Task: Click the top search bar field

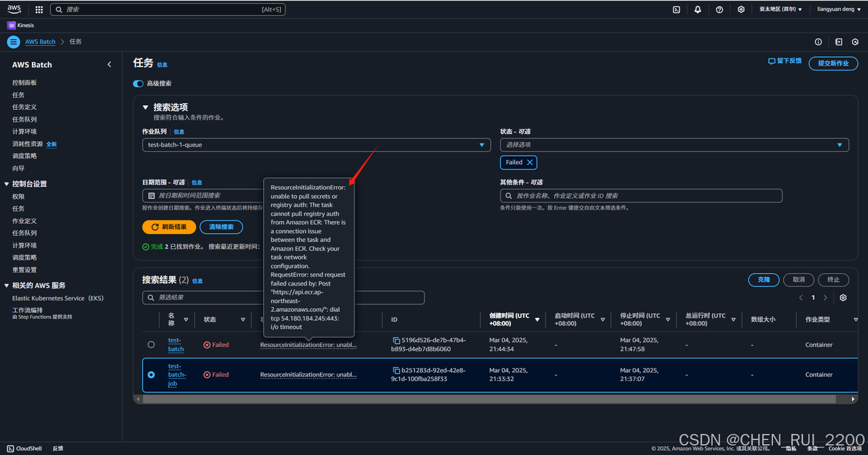Action: [167, 9]
